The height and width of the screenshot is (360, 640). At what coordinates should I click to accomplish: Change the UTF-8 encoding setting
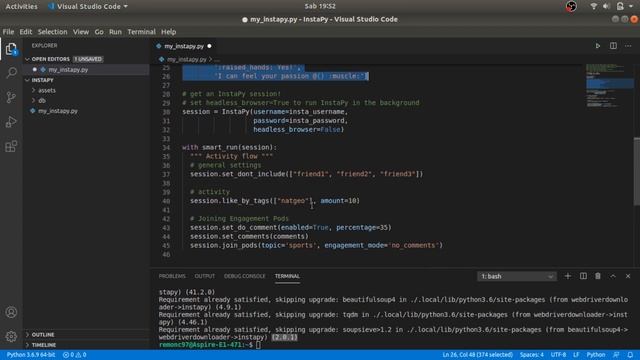(x=558, y=355)
